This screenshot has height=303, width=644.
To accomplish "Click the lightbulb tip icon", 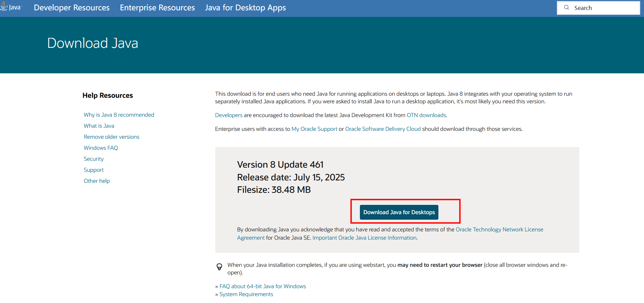I will tap(219, 267).
